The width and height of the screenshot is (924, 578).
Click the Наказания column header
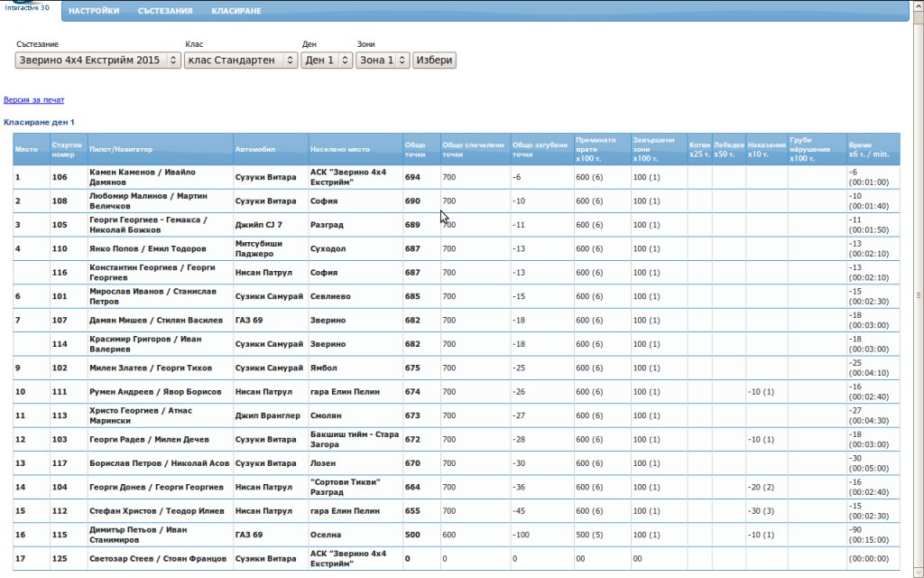pyautogui.click(x=766, y=149)
